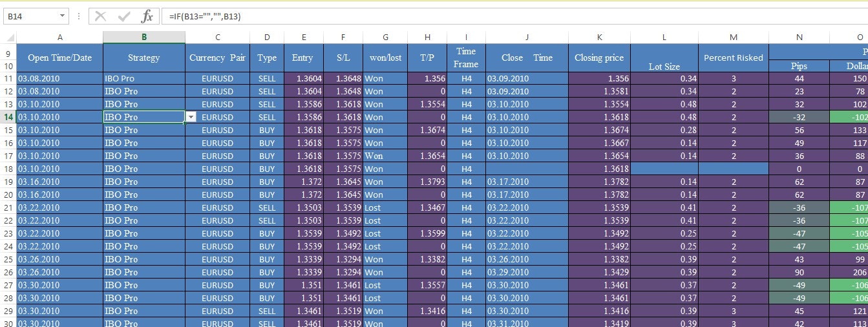Click the Enter checkmark icon in formula bar
This screenshot has width=868, height=327.
tap(124, 16)
